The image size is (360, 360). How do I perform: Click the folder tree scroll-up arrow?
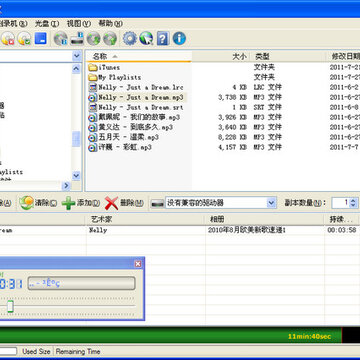(x=76, y=69)
